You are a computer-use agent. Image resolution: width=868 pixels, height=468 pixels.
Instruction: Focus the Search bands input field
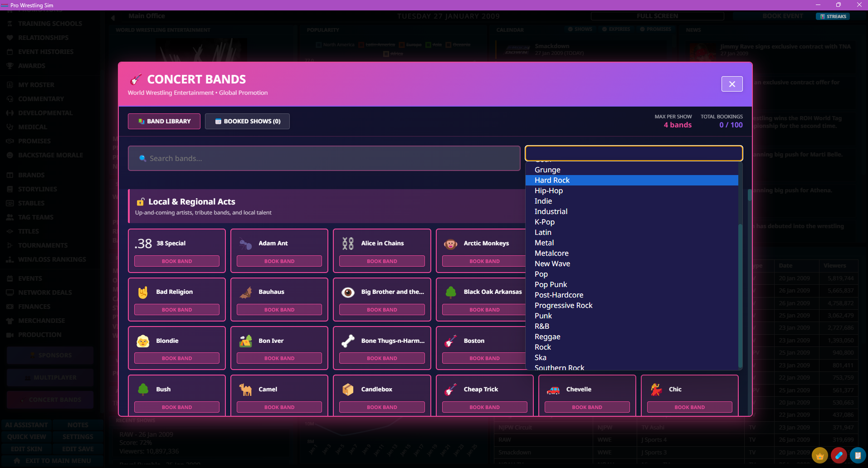[x=324, y=158]
